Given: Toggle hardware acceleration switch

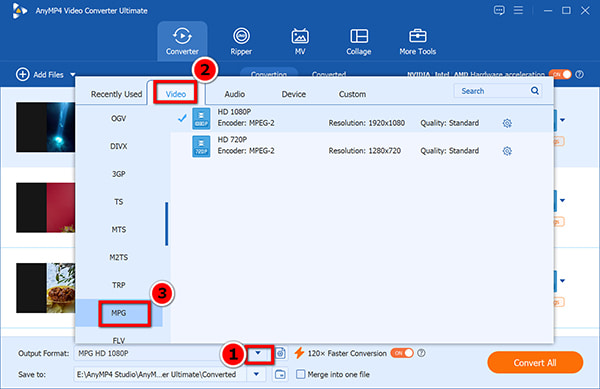Looking at the screenshot, I should [x=560, y=75].
